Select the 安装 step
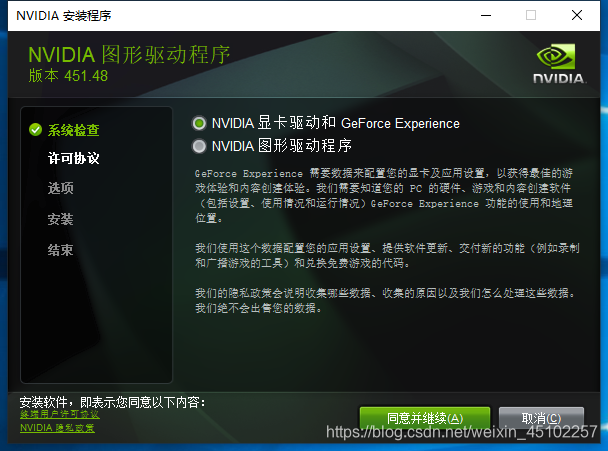This screenshot has width=608, height=451. [x=60, y=219]
